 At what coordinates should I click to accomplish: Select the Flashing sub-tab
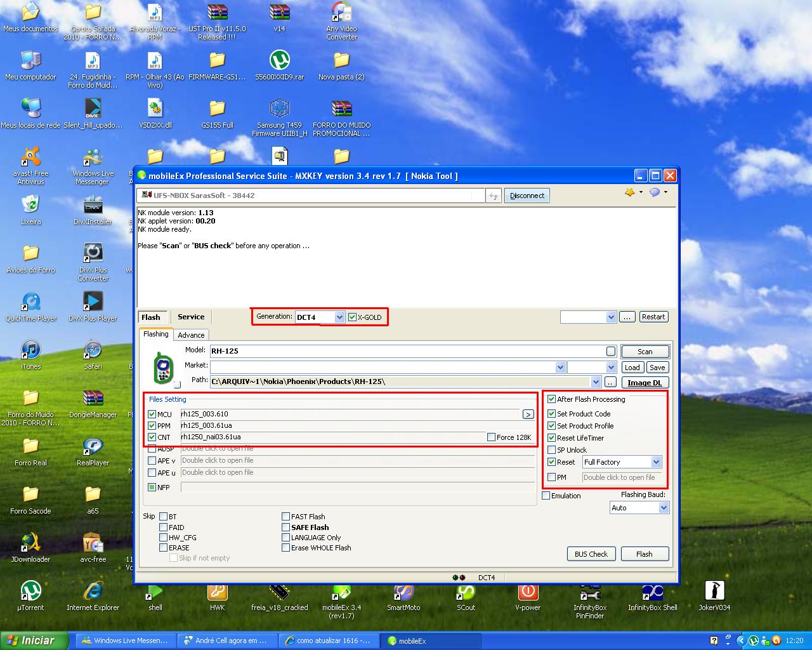(156, 334)
